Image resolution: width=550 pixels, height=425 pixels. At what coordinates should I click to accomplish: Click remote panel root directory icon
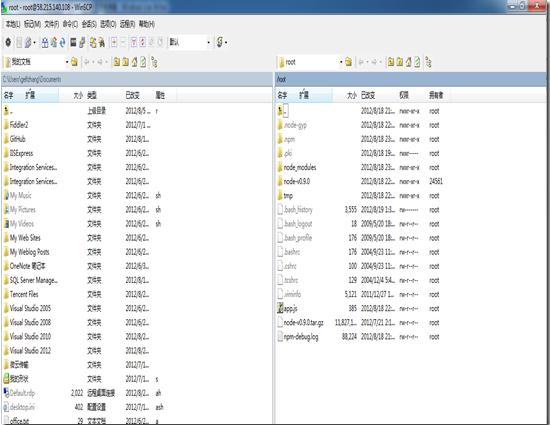(x=399, y=62)
